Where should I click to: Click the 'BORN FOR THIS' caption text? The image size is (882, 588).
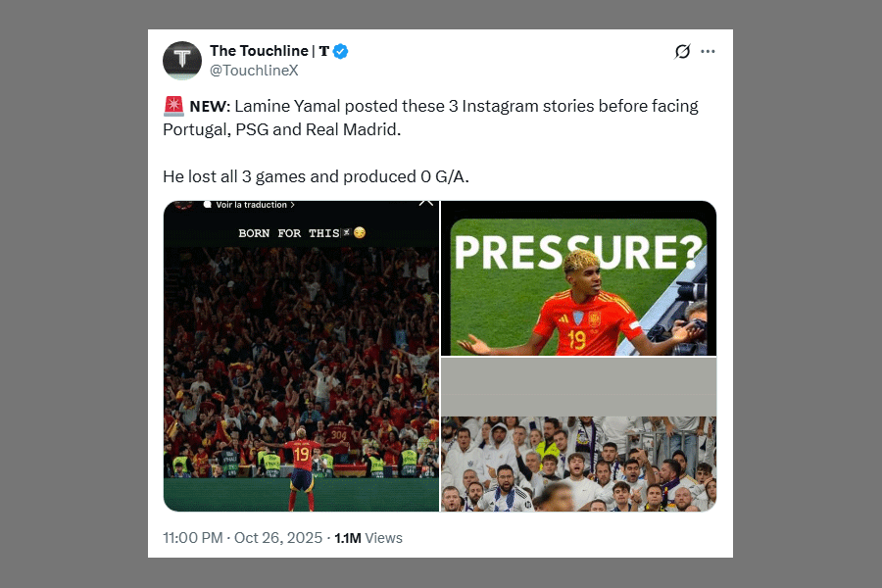point(288,233)
